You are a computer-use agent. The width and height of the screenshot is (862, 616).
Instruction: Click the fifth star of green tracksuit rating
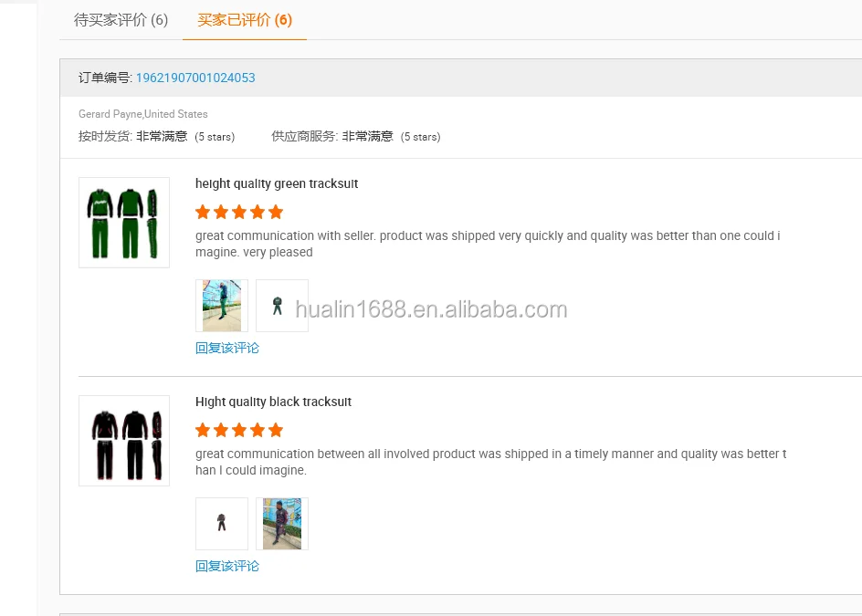[x=276, y=213]
